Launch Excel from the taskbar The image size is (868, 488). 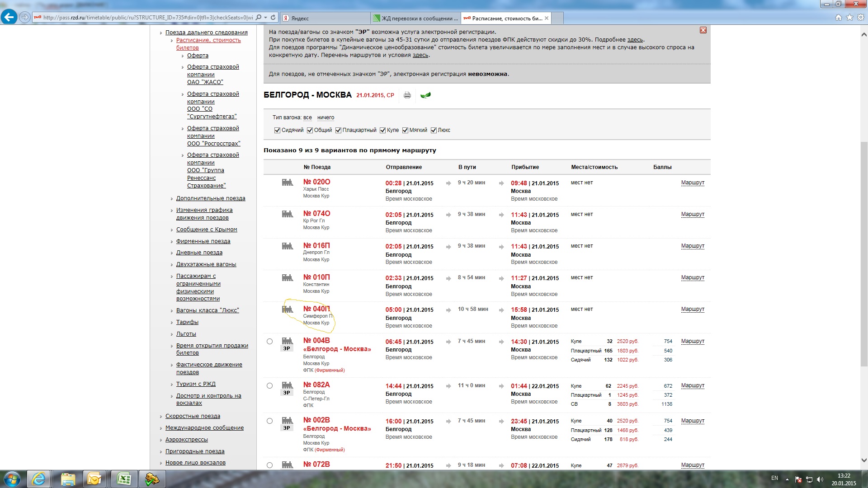click(124, 479)
